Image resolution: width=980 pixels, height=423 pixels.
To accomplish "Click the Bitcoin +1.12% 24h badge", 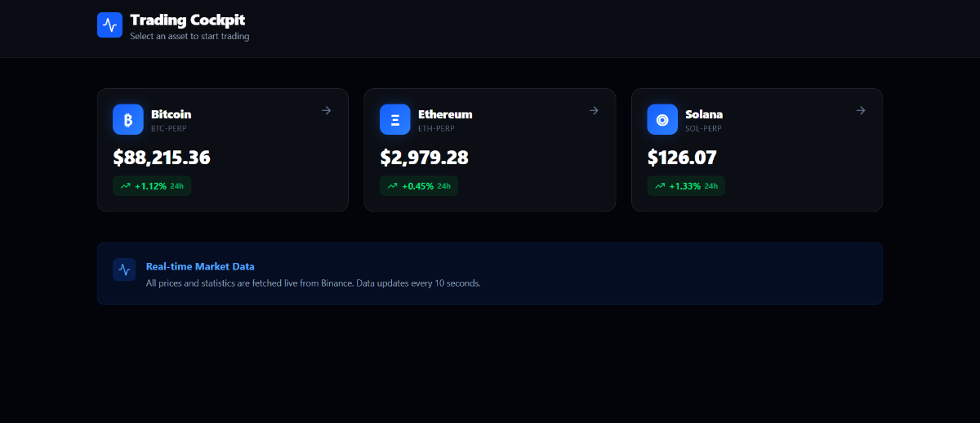I will coord(152,186).
